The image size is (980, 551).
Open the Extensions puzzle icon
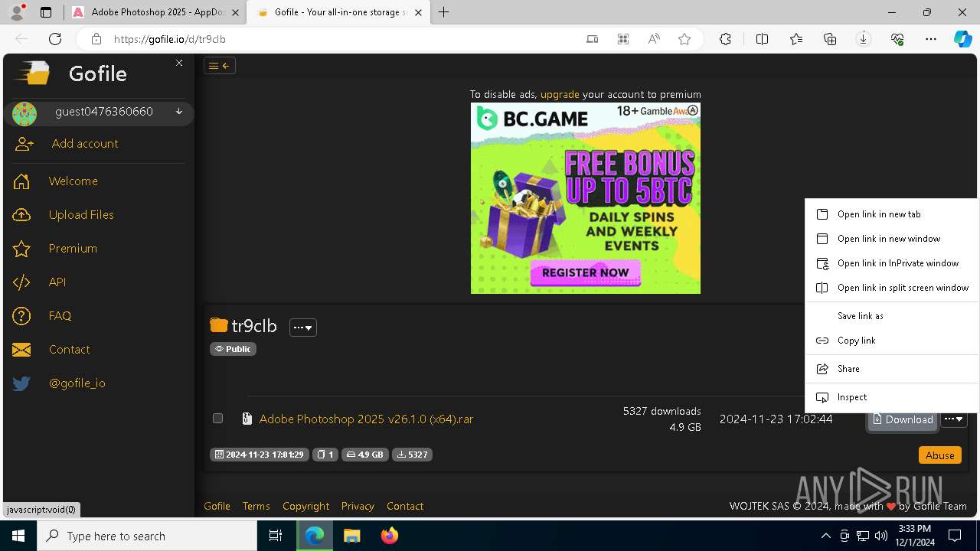pyautogui.click(x=725, y=39)
